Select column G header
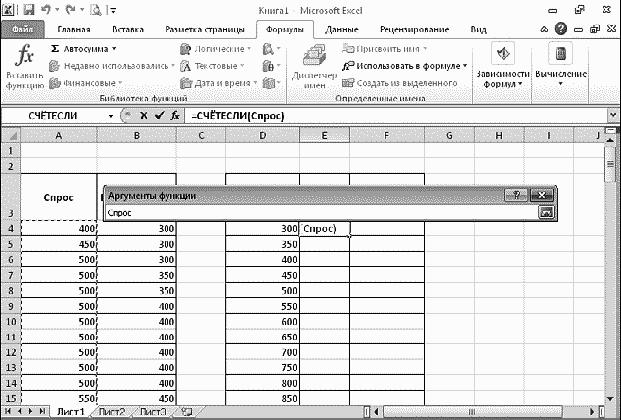The image size is (621, 420). (449, 136)
